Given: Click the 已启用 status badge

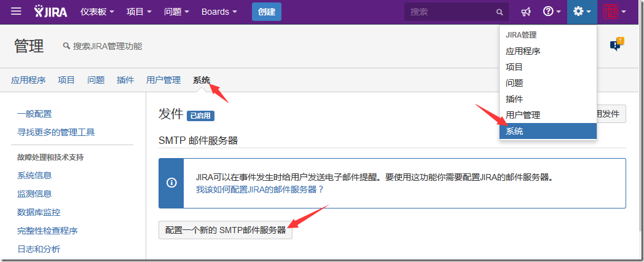Looking at the screenshot, I should 200,116.
